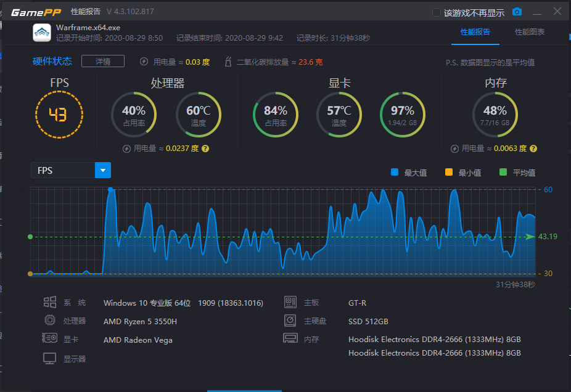Image resolution: width=571 pixels, height=392 pixels.
Task: Click the monitor display icon
Action: pos(49,359)
